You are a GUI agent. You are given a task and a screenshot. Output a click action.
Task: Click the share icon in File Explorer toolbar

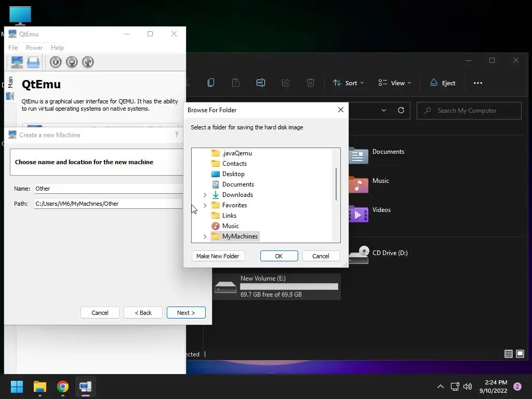click(286, 83)
